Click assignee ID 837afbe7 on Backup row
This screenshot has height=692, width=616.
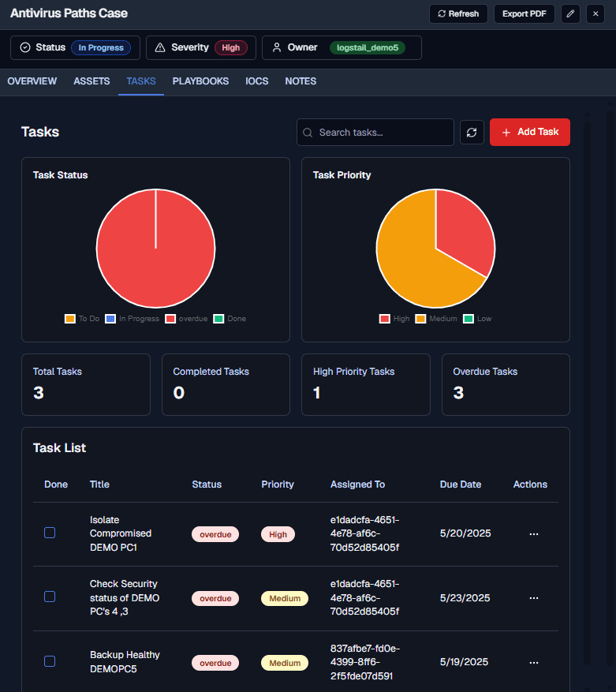click(365, 662)
